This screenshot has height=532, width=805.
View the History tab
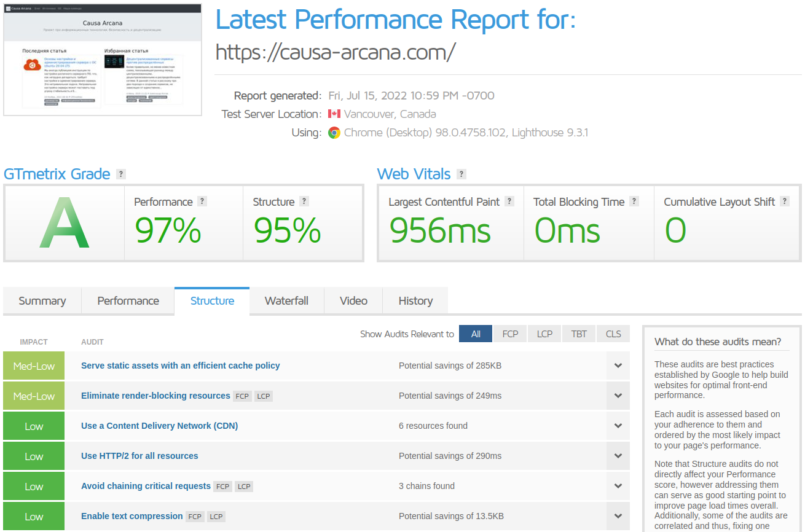pos(415,301)
